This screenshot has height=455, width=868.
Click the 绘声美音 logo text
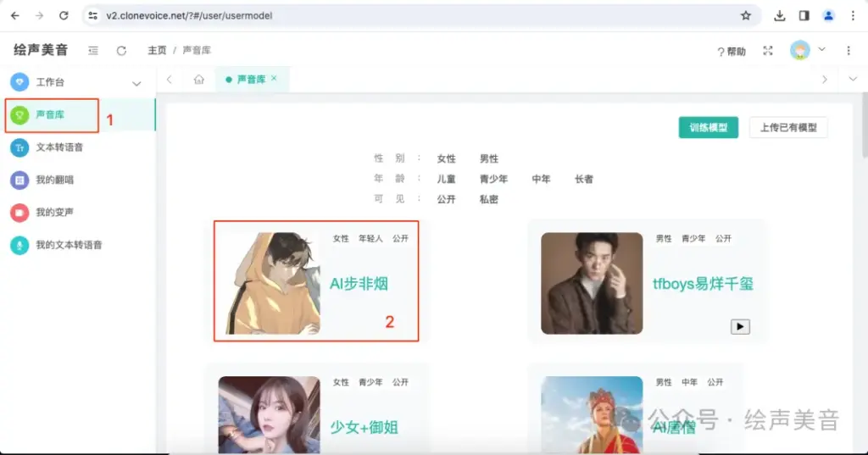[x=41, y=50]
